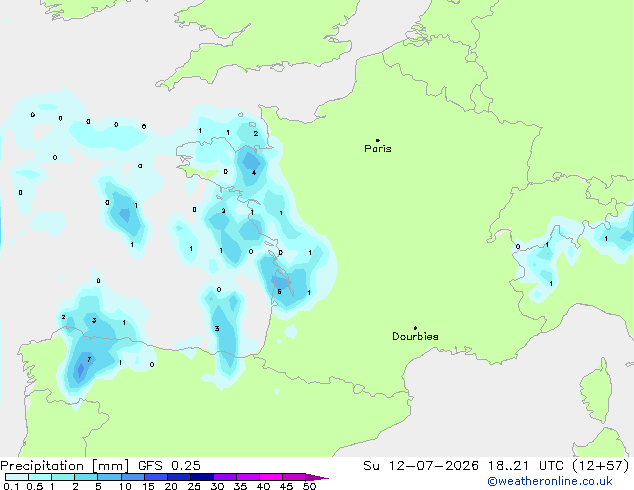Screen dimensions: 634x490
Task: Click the 0.1 to 0.5 legend swatch
Action: (x=17, y=477)
